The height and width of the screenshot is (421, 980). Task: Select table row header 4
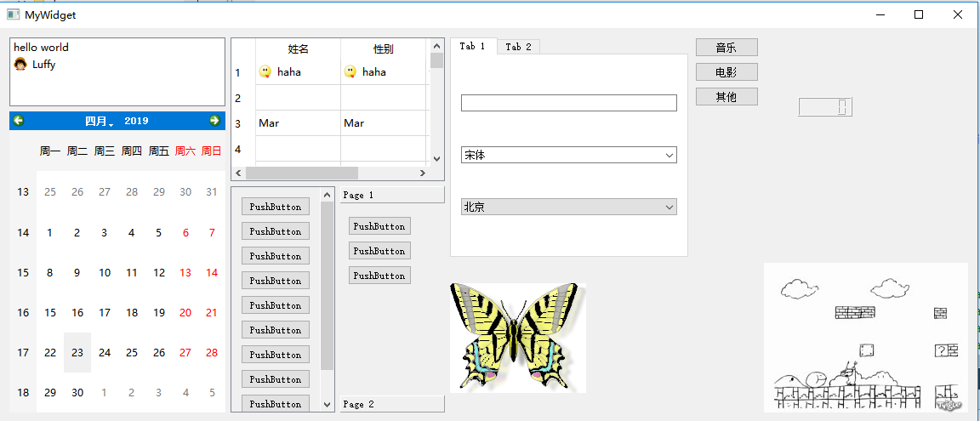coord(243,150)
